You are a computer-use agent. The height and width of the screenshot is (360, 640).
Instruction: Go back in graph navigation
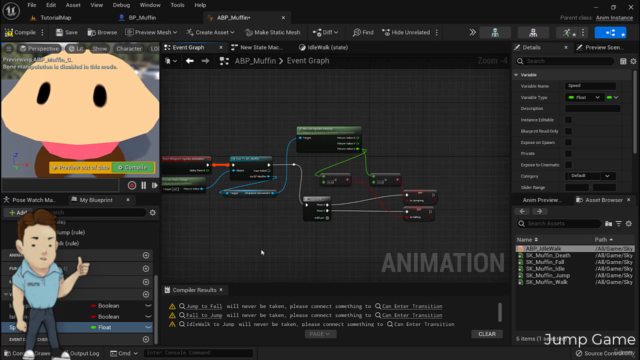pyautogui.click(x=190, y=61)
